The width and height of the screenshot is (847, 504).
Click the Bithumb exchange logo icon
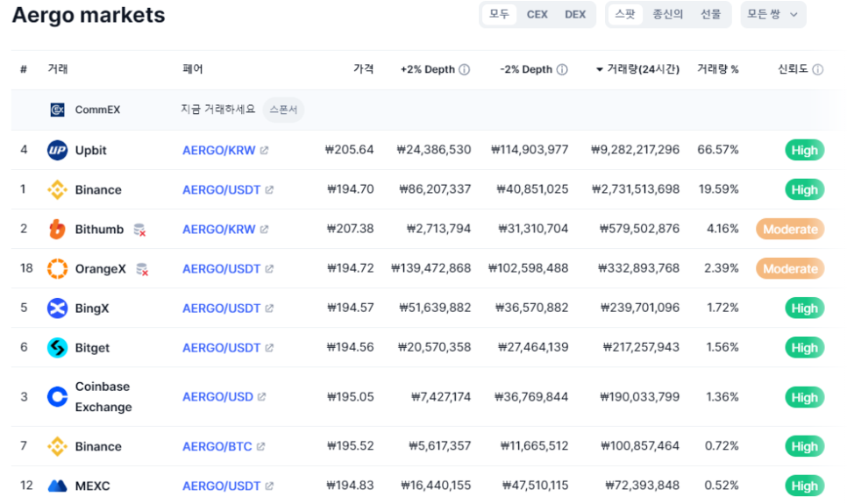coord(57,229)
